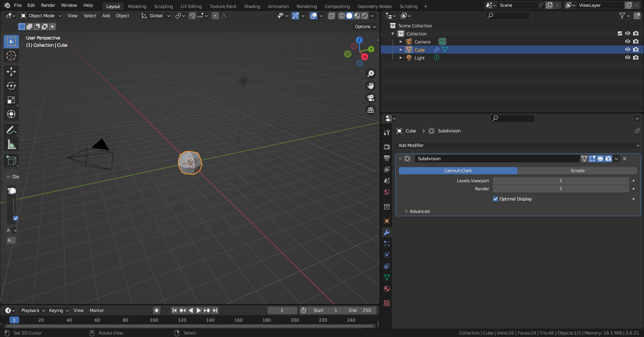Viewport: 644px width, 337px height.
Task: Toggle camera view in viewport
Action: [371, 98]
